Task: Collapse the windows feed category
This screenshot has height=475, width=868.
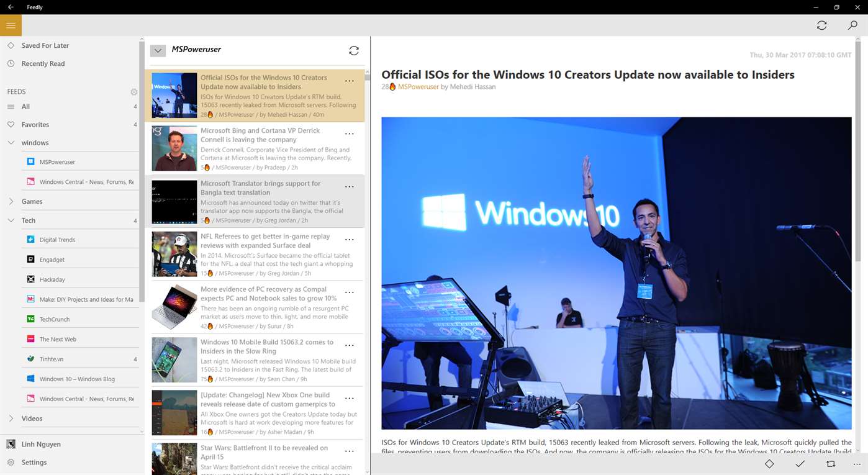Action: point(11,142)
